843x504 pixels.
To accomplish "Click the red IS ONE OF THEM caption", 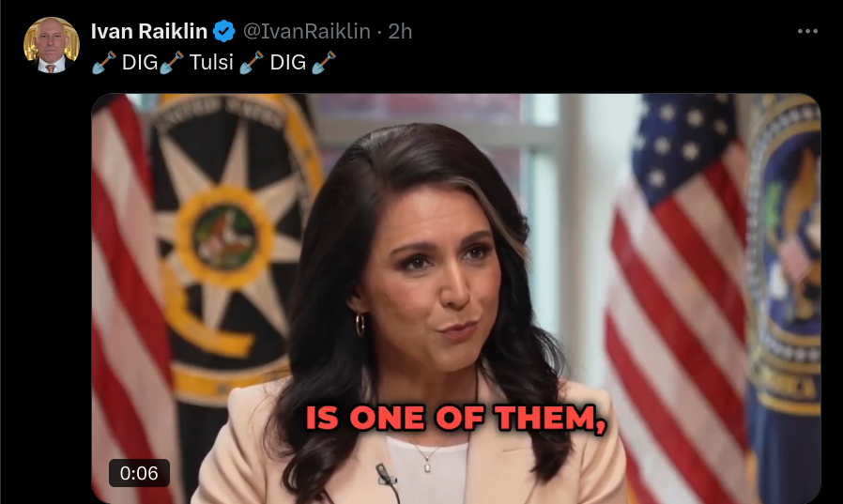I will [456, 418].
